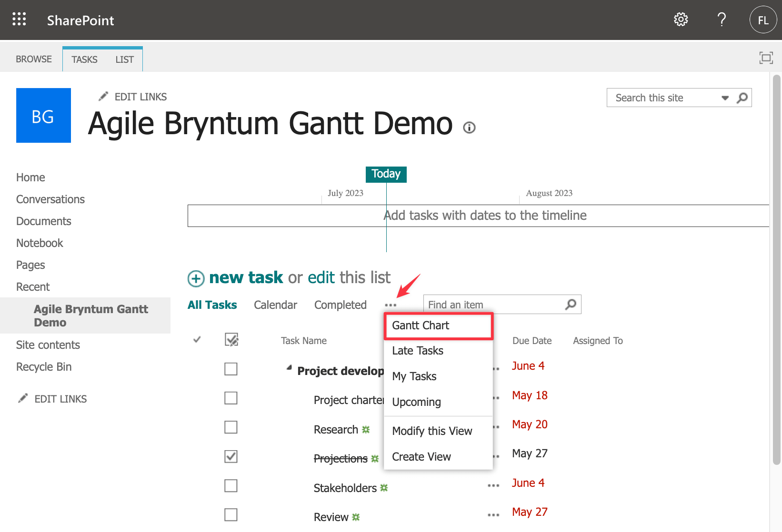Toggle focus on content mode icon

[x=766, y=58]
